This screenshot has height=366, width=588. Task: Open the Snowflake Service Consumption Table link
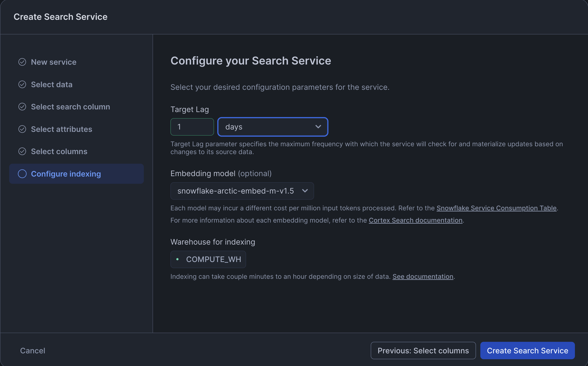pos(496,208)
